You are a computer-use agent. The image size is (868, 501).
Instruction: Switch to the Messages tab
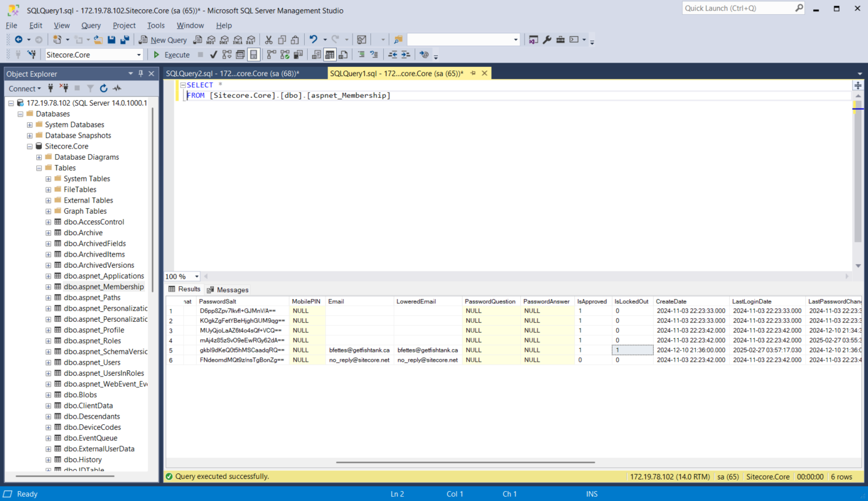click(228, 290)
